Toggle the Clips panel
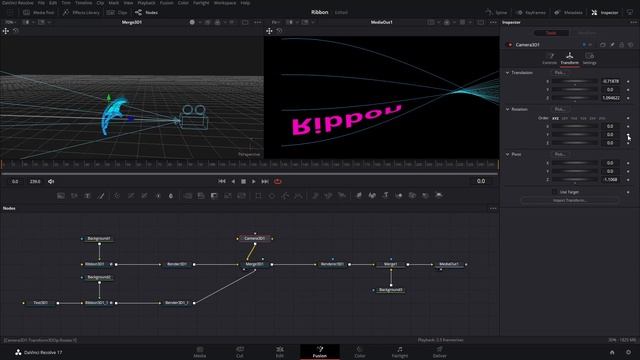This screenshot has height=360, width=640. coord(117,13)
